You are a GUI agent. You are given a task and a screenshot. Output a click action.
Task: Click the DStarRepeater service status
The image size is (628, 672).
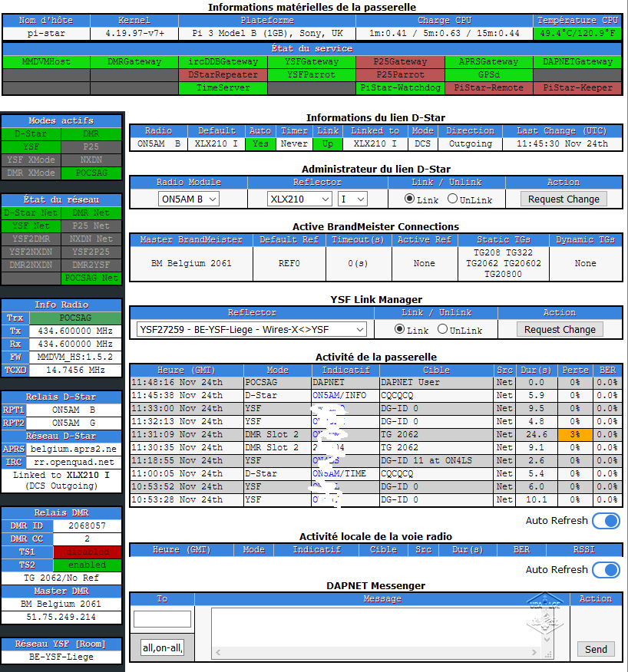tap(223, 74)
